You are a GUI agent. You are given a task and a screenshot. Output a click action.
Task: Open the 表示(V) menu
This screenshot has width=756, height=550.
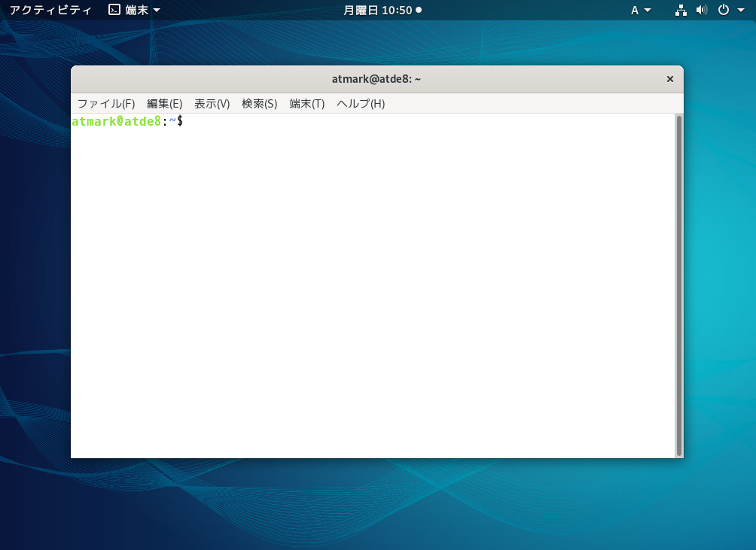[212, 104]
